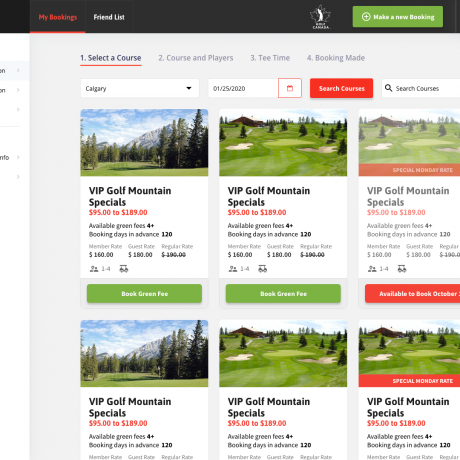Screen dimensions: 460x460
Task: Click Special Monday Rate banner in bottom row
Action: click(409, 381)
